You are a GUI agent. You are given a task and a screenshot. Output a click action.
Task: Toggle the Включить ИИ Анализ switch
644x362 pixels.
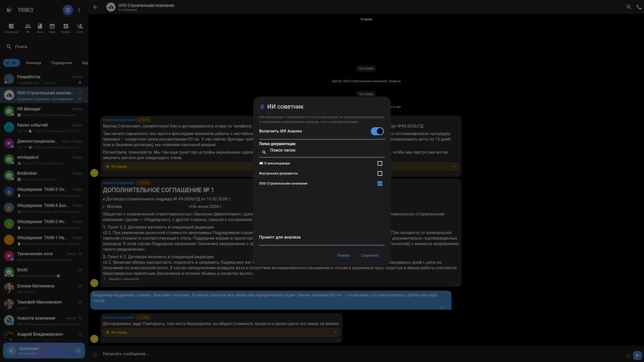tap(377, 131)
